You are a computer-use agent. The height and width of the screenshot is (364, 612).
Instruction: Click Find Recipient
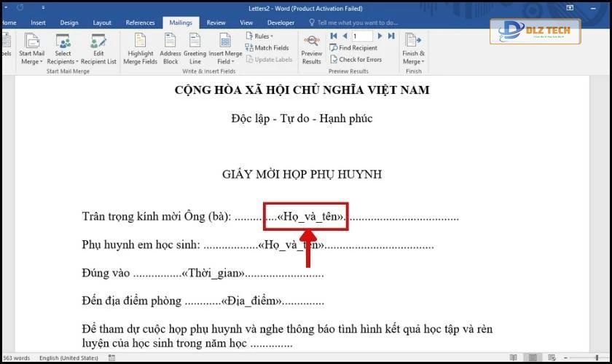[x=353, y=47]
